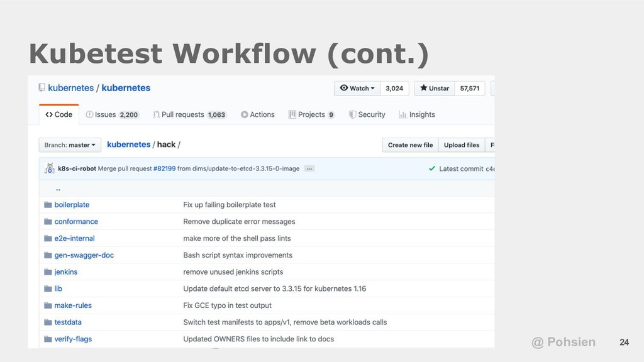The height and width of the screenshot is (362, 644).
Task: Expand commit message ellipsis button
Action: coord(309,168)
